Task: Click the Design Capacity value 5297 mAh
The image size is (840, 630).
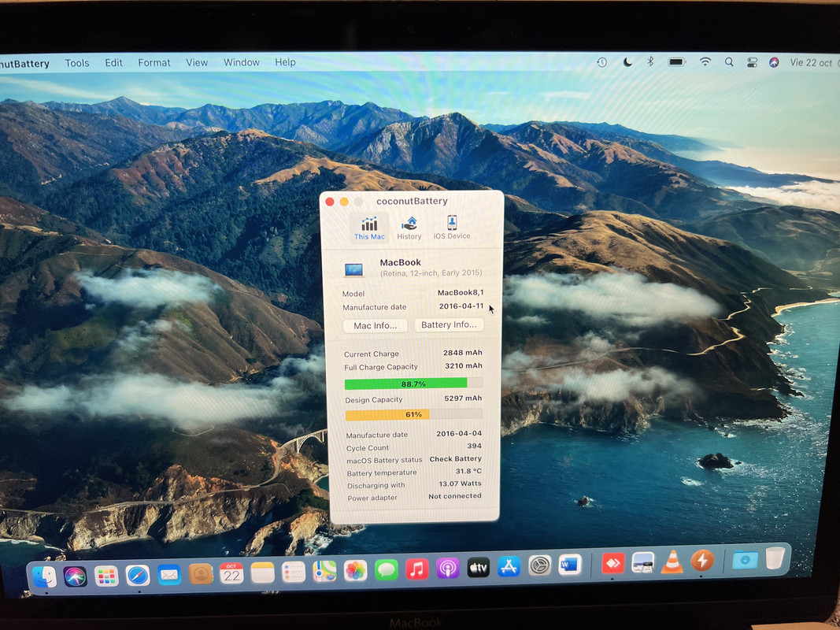Action: 463,398
